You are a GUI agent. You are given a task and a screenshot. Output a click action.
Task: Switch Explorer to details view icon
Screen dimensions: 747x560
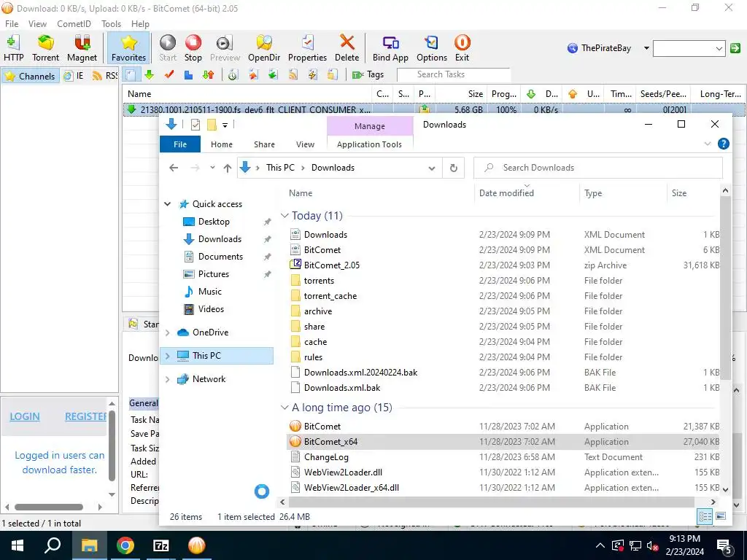pos(705,516)
